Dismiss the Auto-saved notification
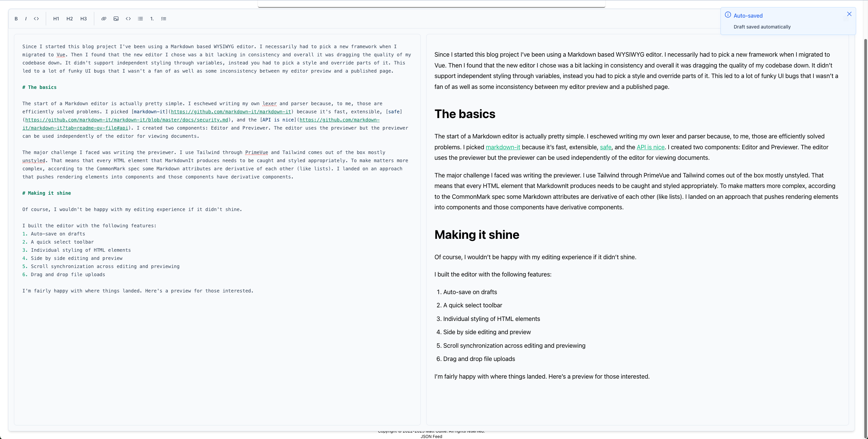This screenshot has height=439, width=868. tap(849, 14)
